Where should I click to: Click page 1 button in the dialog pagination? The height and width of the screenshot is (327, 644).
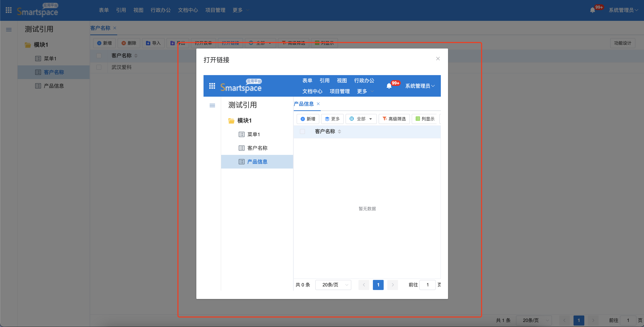pyautogui.click(x=378, y=285)
